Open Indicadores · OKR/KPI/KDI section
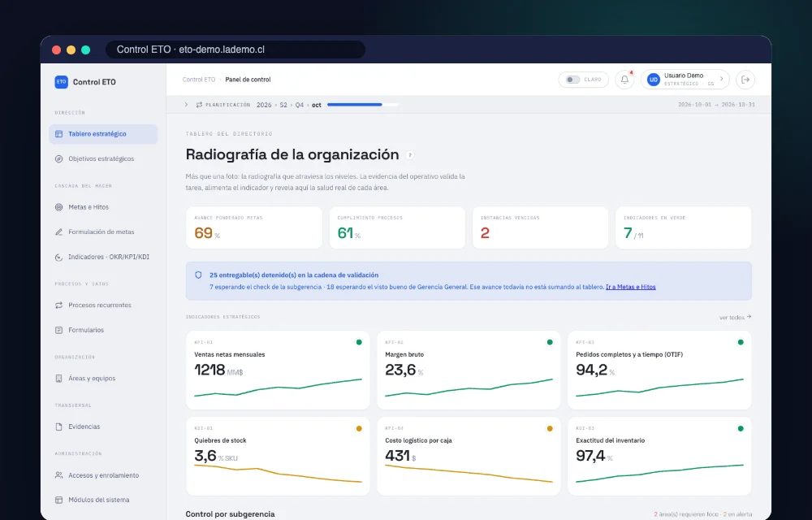812x520 pixels. pyautogui.click(x=103, y=257)
